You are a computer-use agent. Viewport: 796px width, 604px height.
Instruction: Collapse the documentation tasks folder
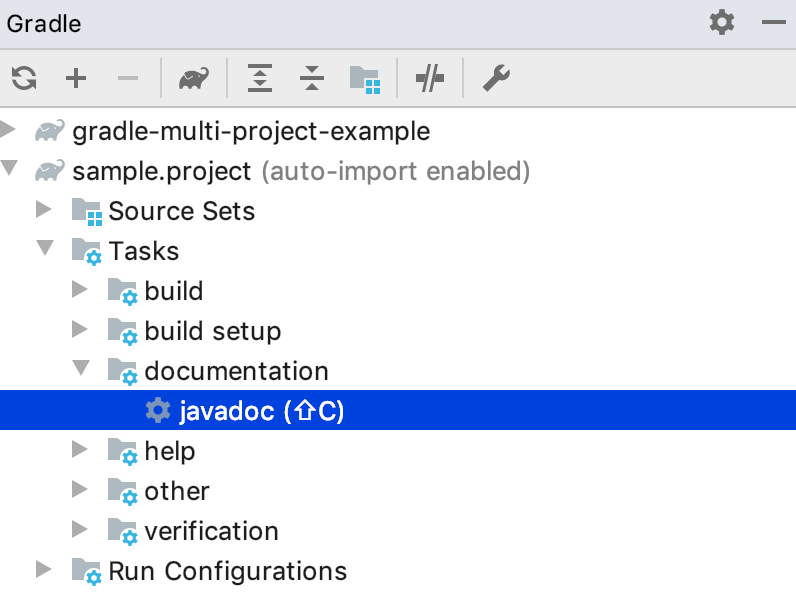tap(81, 369)
